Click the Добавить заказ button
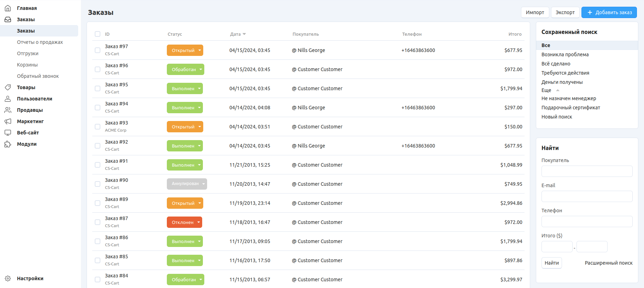This screenshot has height=288, width=644. pos(609,12)
